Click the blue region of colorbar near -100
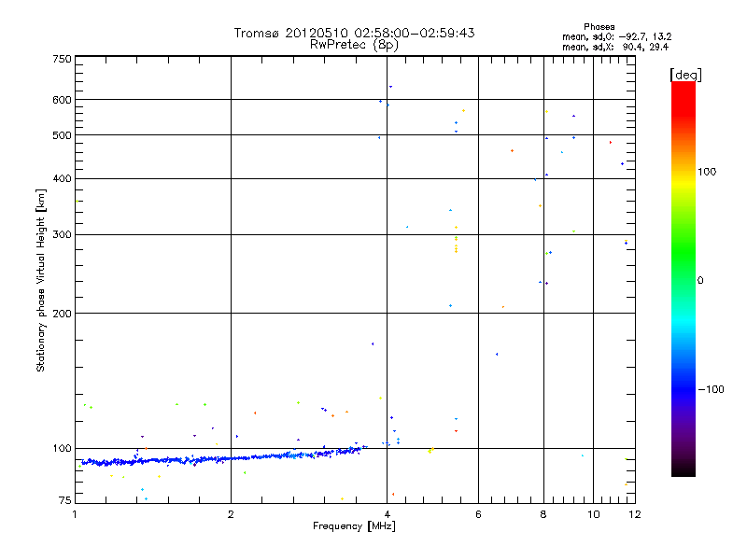The width and height of the screenshot is (747, 560). tap(684, 389)
